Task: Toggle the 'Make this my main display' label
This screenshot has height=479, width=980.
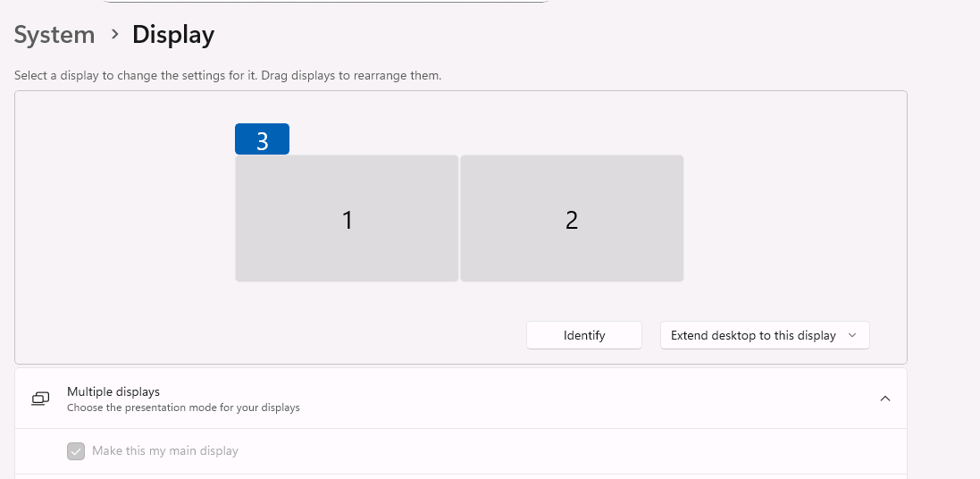Action: coord(165,451)
